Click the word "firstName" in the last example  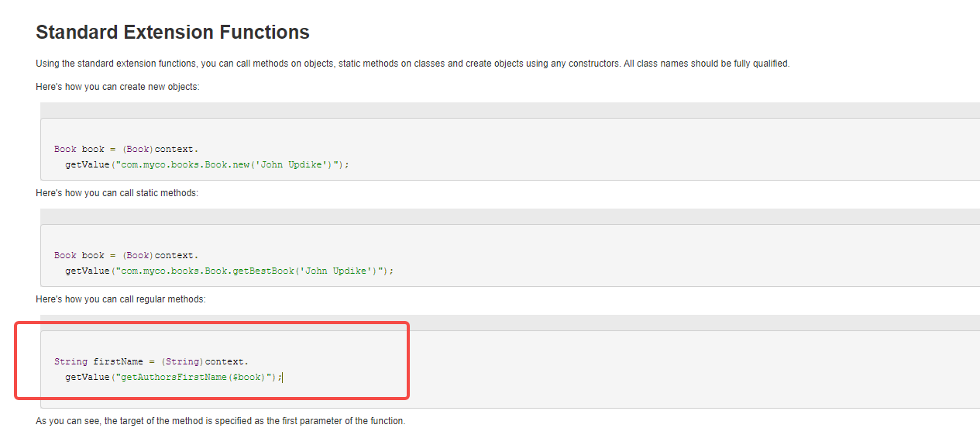(118, 361)
